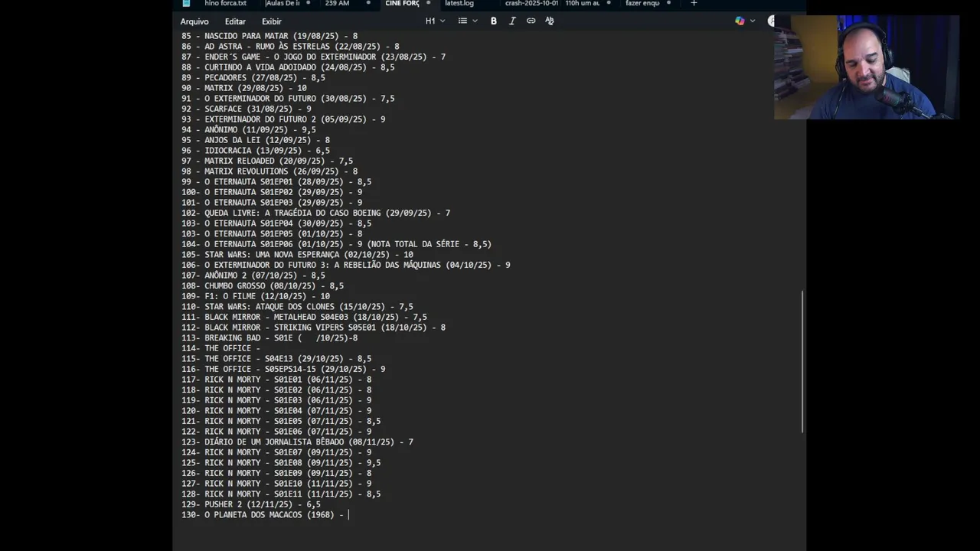Viewport: 980px width, 551px height.
Task: Click the MATRIX REVOLUTIONS line
Action: [269, 171]
